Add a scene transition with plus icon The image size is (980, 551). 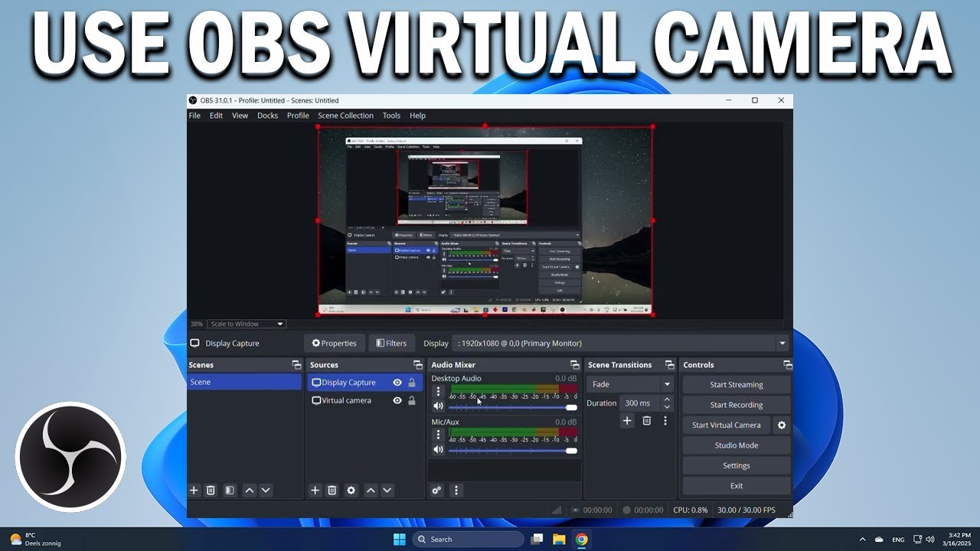[627, 421]
